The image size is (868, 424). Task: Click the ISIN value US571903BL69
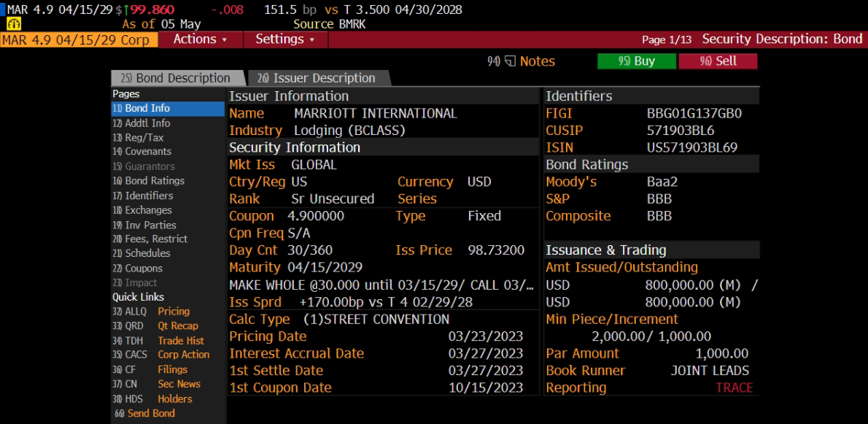(x=692, y=148)
